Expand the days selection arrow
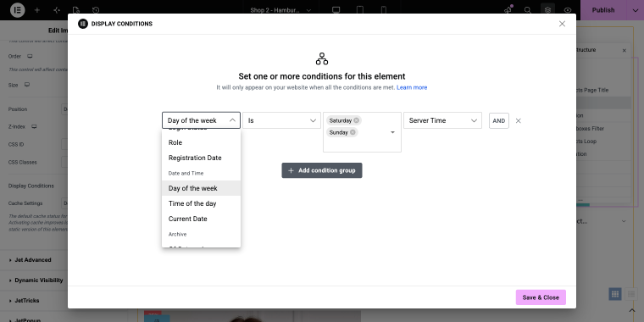644x322 pixels. pyautogui.click(x=392, y=132)
